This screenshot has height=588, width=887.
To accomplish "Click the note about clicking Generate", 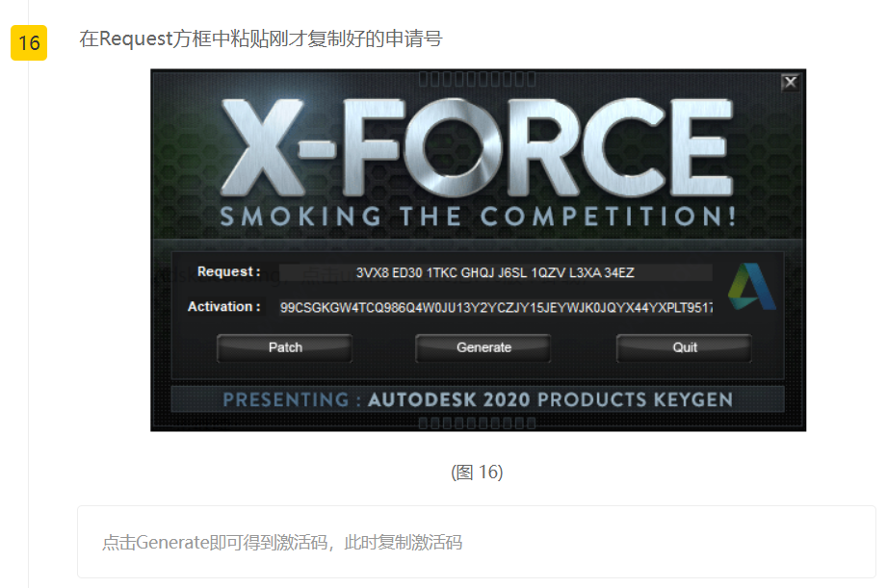I will (282, 542).
